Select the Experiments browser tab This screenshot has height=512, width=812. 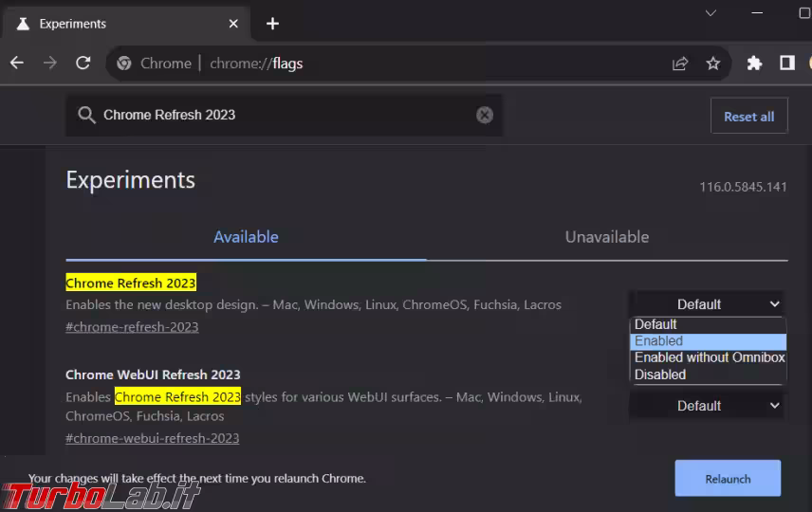coord(127,24)
